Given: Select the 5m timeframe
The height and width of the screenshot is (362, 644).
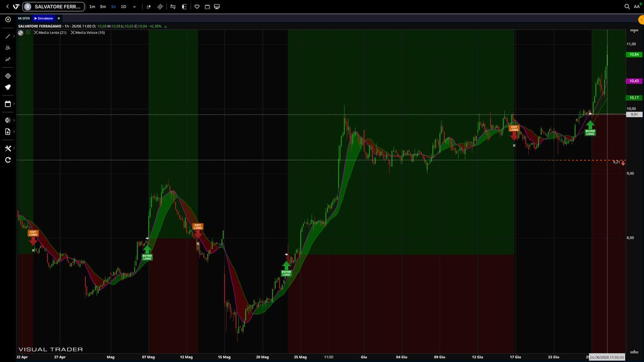Looking at the screenshot, I should pos(103,6).
